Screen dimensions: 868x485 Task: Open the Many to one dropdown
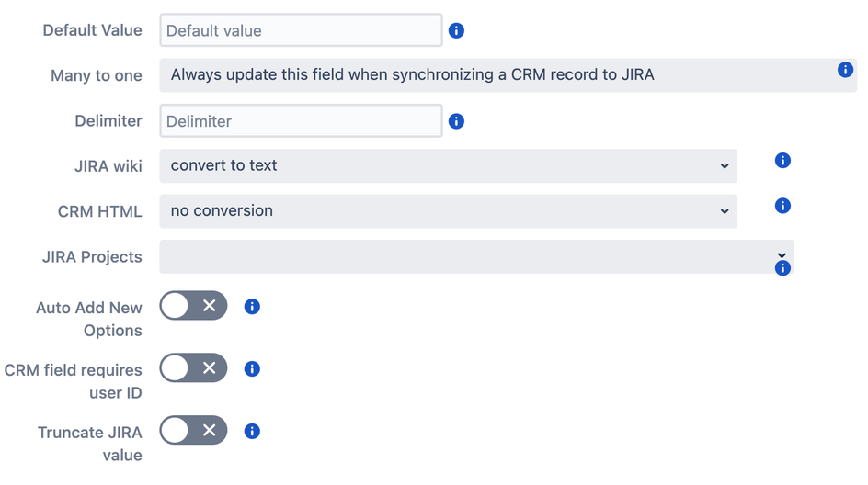coord(497,75)
